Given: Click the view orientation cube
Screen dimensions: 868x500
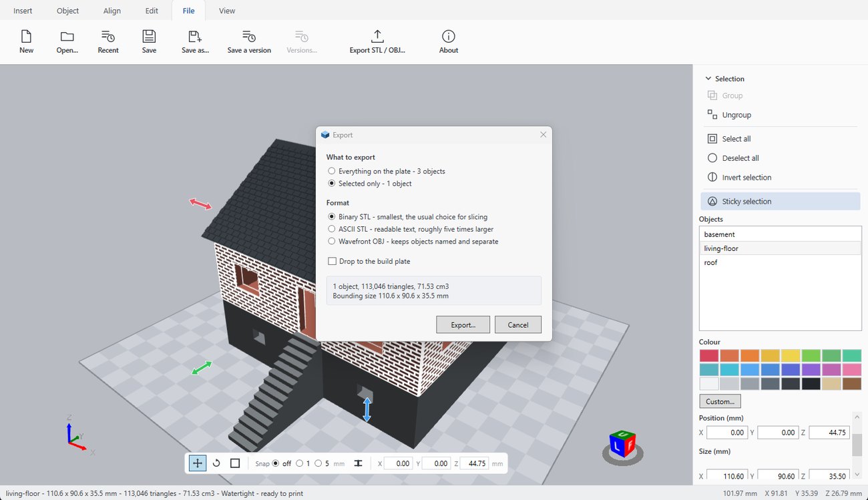Looking at the screenshot, I should [622, 445].
